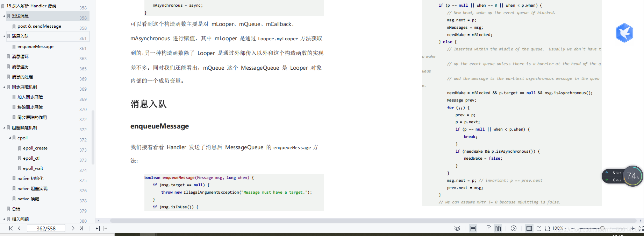Collapse the 消息入队 outline section
Screen dimensions: 644x236
(x=4, y=36)
